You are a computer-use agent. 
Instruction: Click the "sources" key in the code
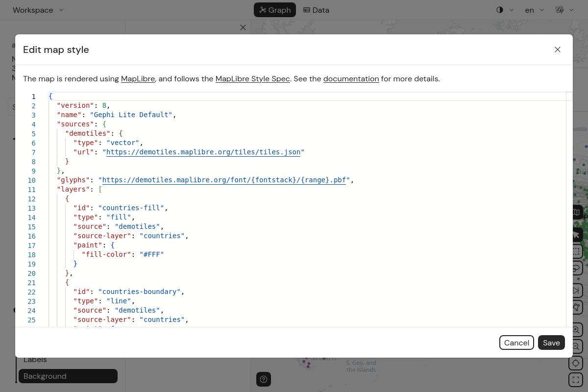[75, 124]
